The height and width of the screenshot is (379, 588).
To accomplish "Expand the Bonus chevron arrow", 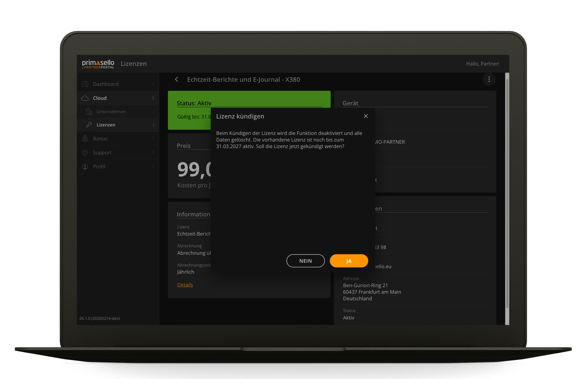I will (153, 139).
